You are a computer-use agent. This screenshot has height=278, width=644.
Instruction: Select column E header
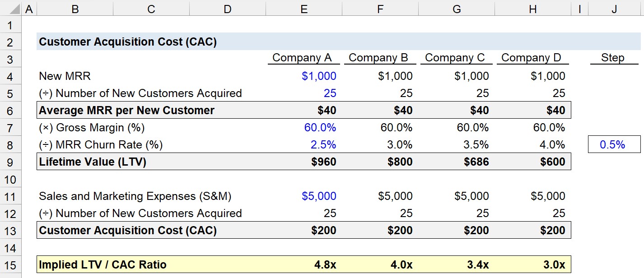coord(304,9)
